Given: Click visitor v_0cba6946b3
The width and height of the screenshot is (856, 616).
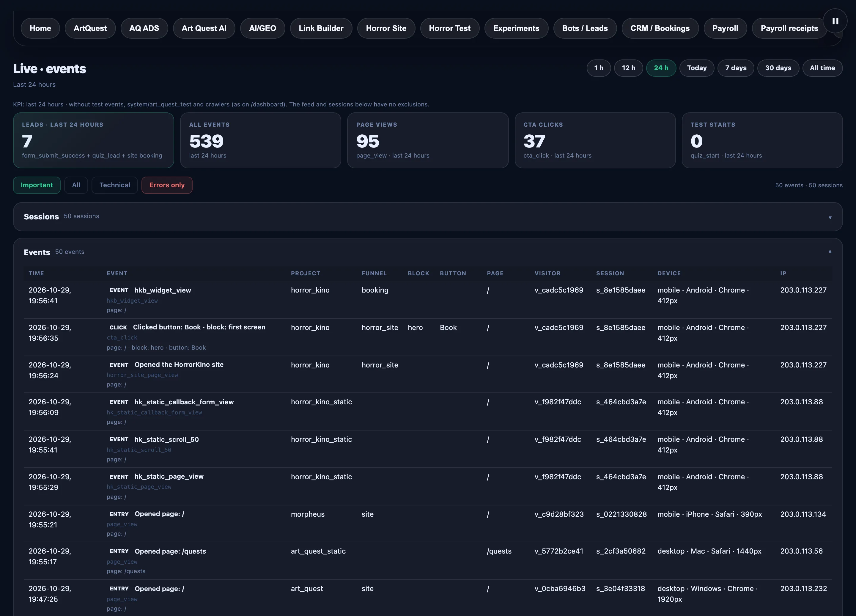Looking at the screenshot, I should 560,588.
